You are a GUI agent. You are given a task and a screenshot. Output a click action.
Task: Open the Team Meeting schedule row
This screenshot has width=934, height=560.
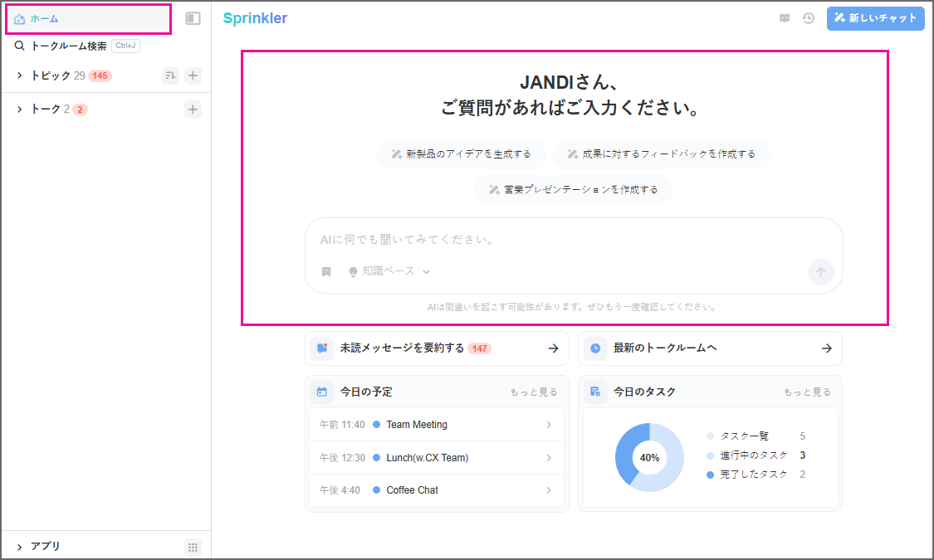[x=437, y=425]
